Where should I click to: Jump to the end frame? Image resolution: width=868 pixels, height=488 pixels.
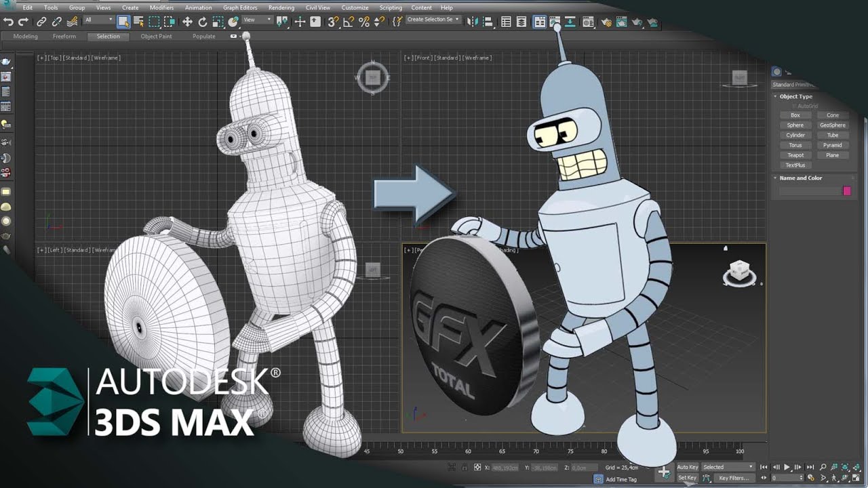[x=810, y=467]
